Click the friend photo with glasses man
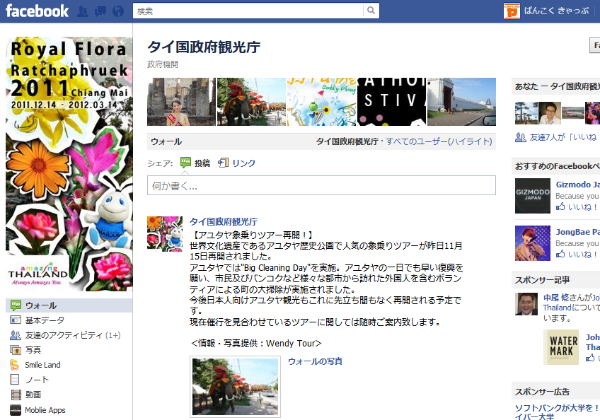Viewport: 600px width, 420px height. (x=550, y=113)
